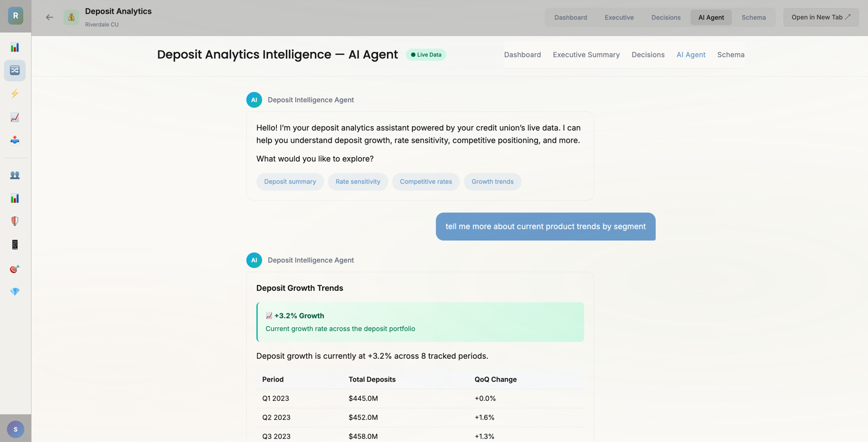Click the shield sidebar icon

pyautogui.click(x=15, y=221)
